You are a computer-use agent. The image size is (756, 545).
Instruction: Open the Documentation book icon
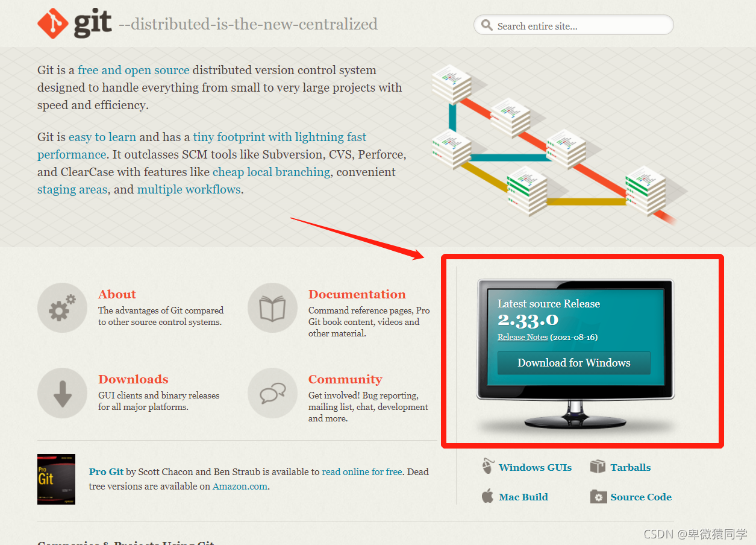click(x=272, y=308)
